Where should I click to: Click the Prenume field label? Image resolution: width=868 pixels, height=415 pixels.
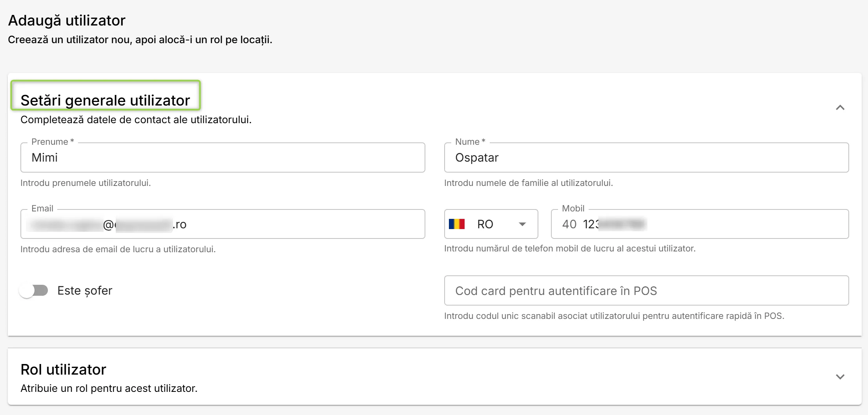53,142
